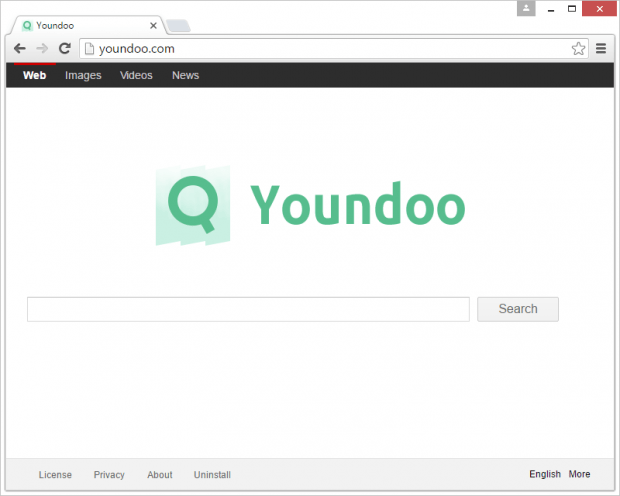Select the Web search tab
The image size is (620, 496).
pyautogui.click(x=34, y=75)
